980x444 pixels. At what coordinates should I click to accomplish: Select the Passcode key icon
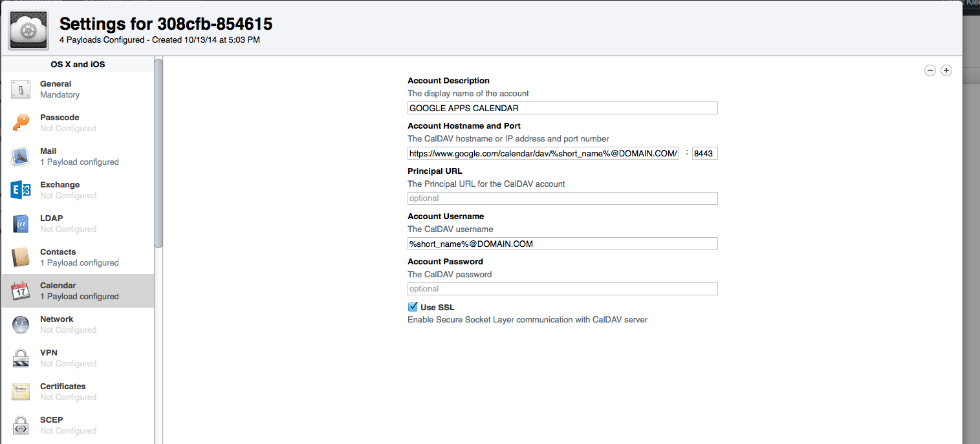point(21,123)
